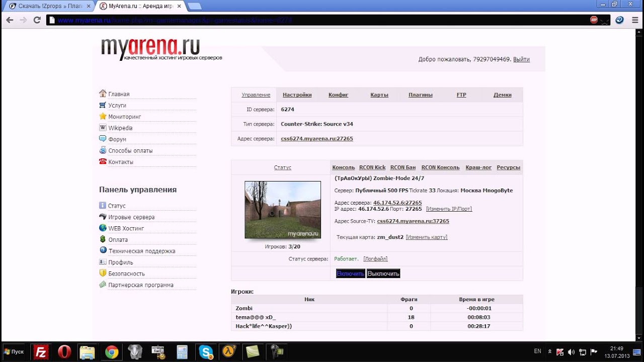Select player name Zombi

point(244,308)
